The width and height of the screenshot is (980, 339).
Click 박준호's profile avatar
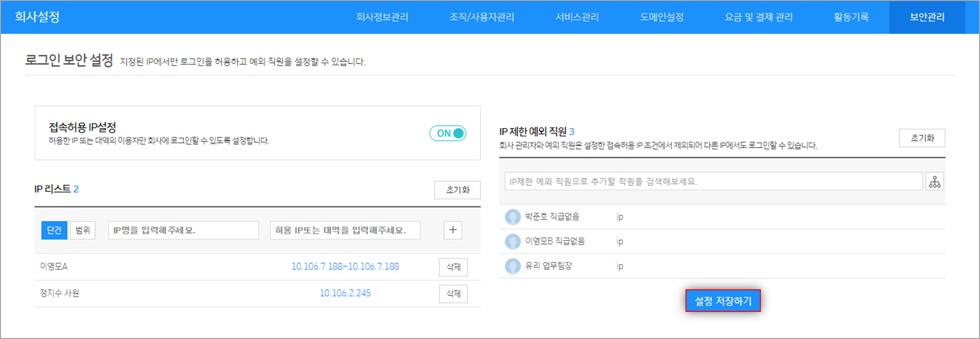pos(512,217)
